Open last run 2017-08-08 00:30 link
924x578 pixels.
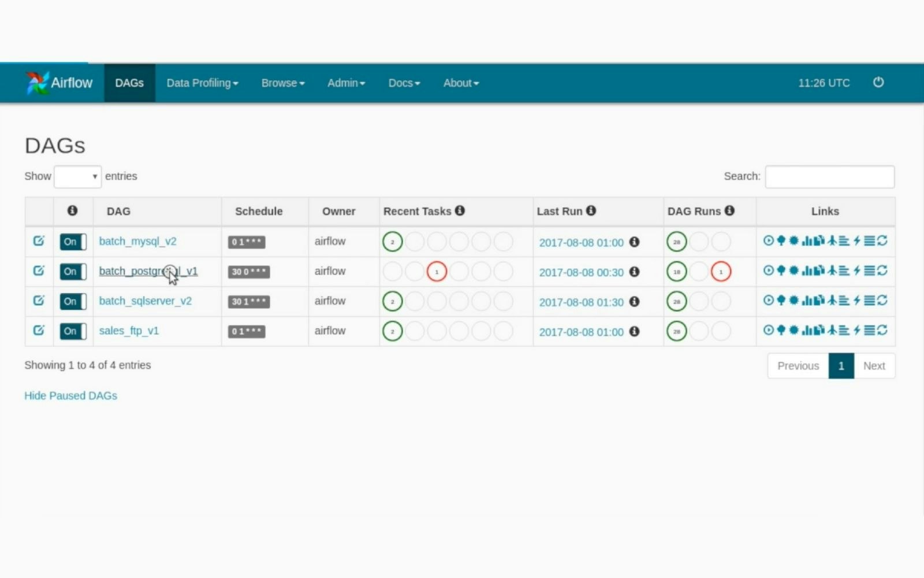tap(581, 272)
